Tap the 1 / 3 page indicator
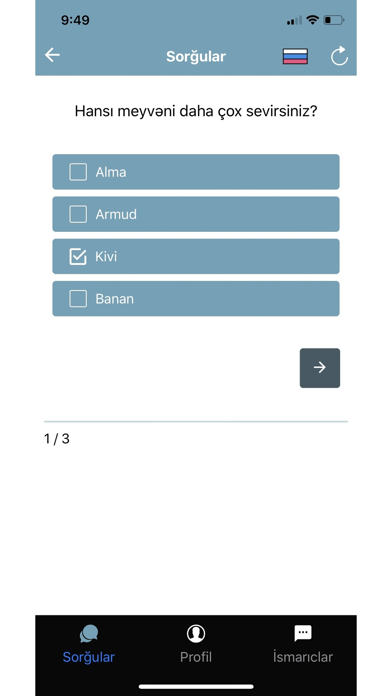 pyautogui.click(x=57, y=439)
